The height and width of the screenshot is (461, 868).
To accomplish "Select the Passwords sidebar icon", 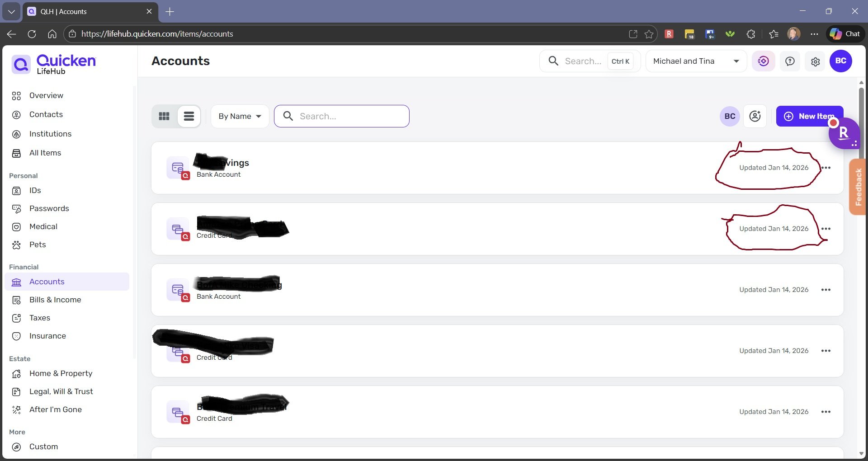I will pos(16,208).
